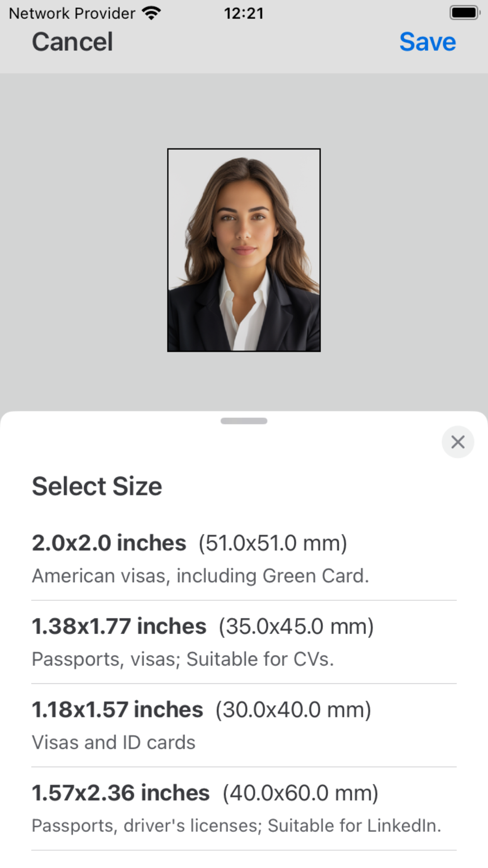Tap the 12:21 clock in status bar

pyautogui.click(x=244, y=13)
